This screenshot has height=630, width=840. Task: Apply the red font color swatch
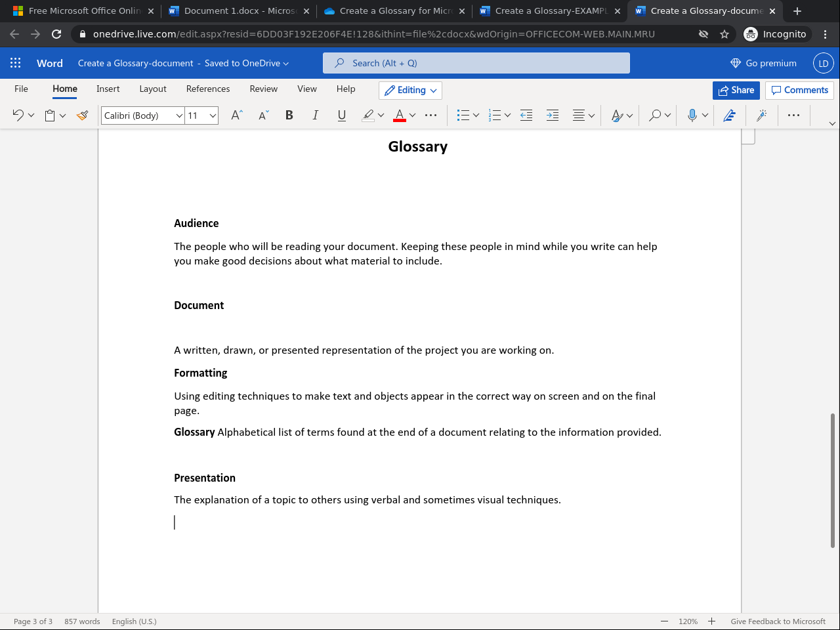coord(400,115)
